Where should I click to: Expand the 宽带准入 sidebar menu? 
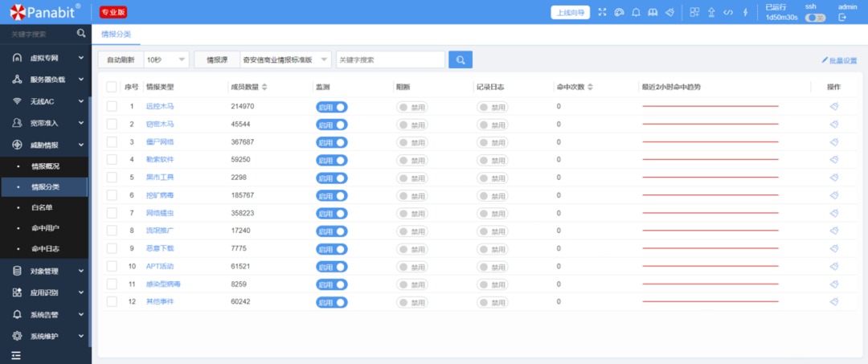45,123
